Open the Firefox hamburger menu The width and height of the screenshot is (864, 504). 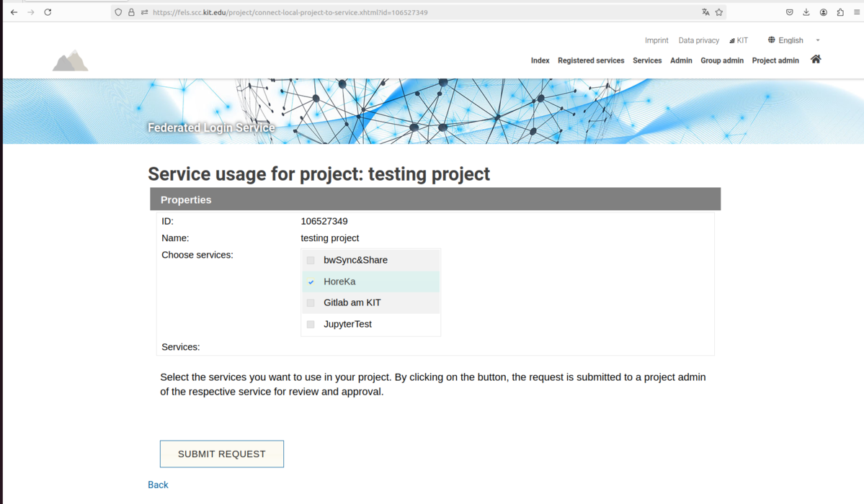point(857,12)
